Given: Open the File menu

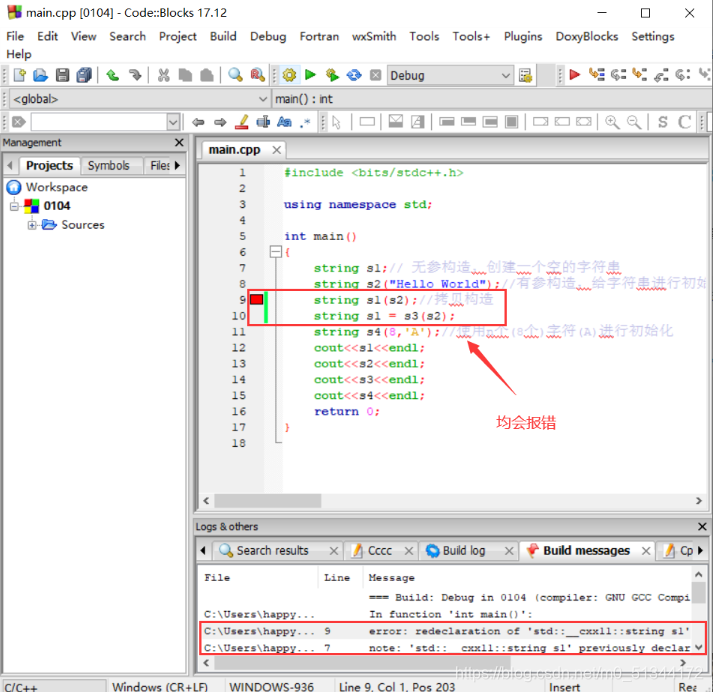Looking at the screenshot, I should [x=15, y=36].
